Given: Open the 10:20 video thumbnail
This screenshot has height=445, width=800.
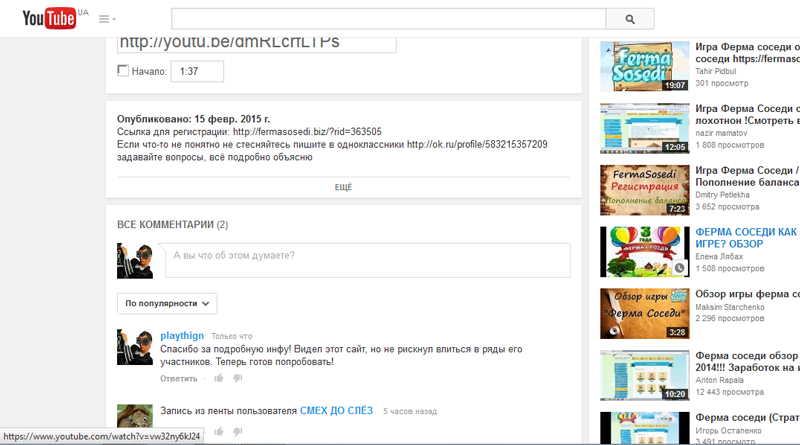Looking at the screenshot, I should 644,375.
